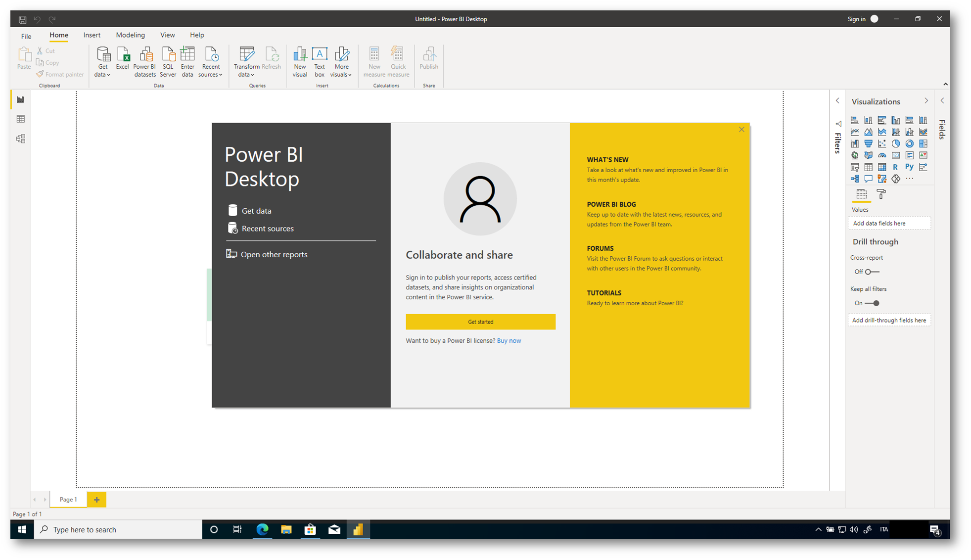Select the scatter chart visual
971x560 pixels.
tap(882, 143)
